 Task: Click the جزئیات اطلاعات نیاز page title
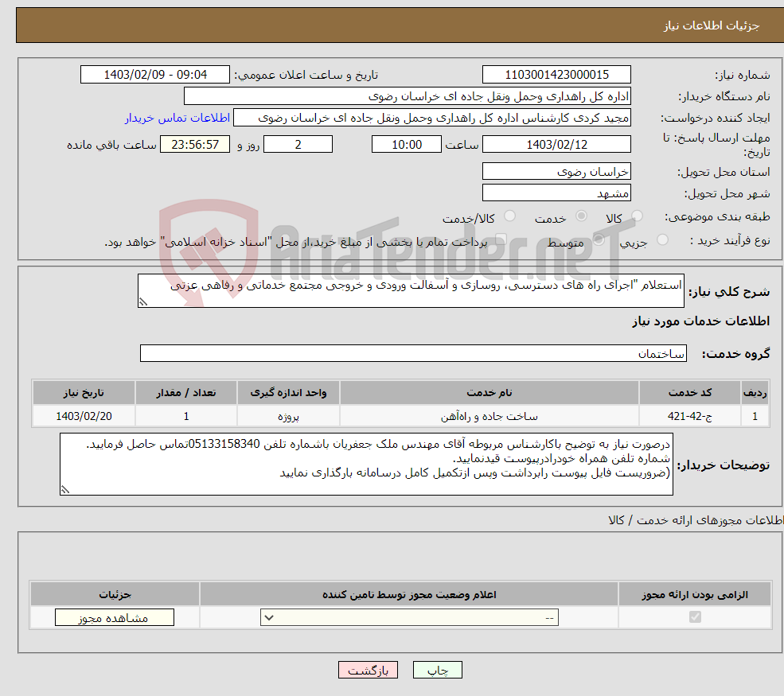(712, 25)
